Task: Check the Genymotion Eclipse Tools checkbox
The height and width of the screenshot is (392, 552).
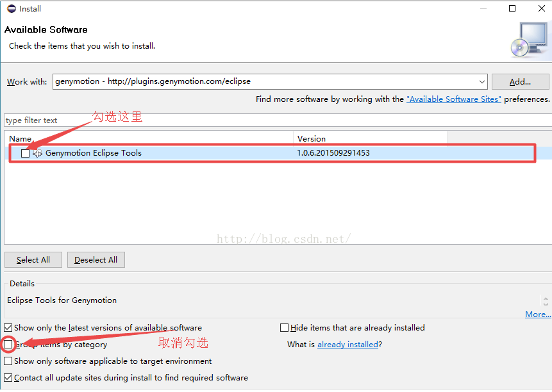Action: (25, 153)
